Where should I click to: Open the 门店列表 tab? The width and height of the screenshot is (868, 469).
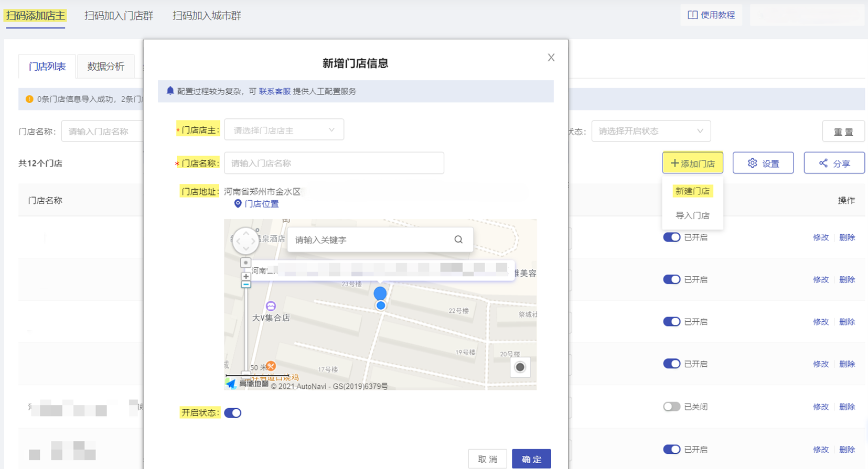pyautogui.click(x=47, y=67)
